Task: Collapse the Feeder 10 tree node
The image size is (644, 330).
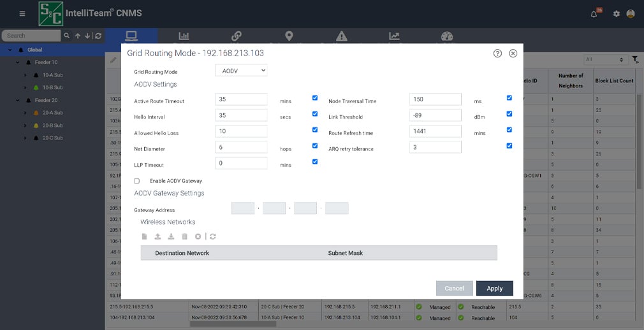Action: (18, 62)
